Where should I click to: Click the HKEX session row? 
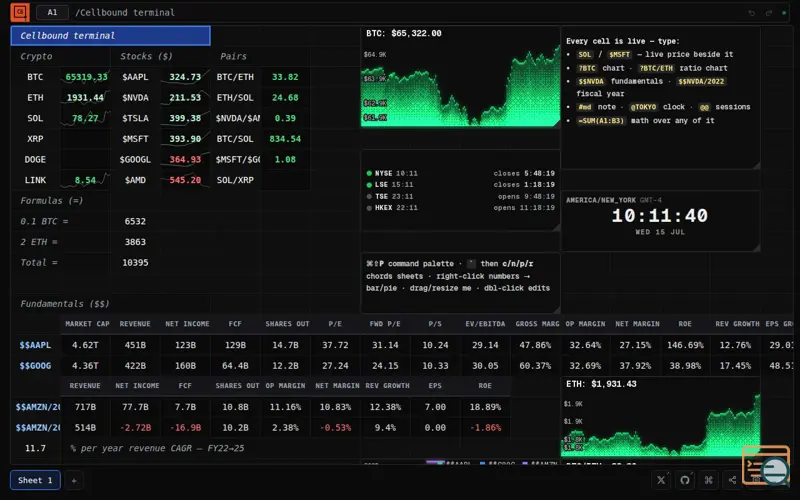(x=460, y=208)
